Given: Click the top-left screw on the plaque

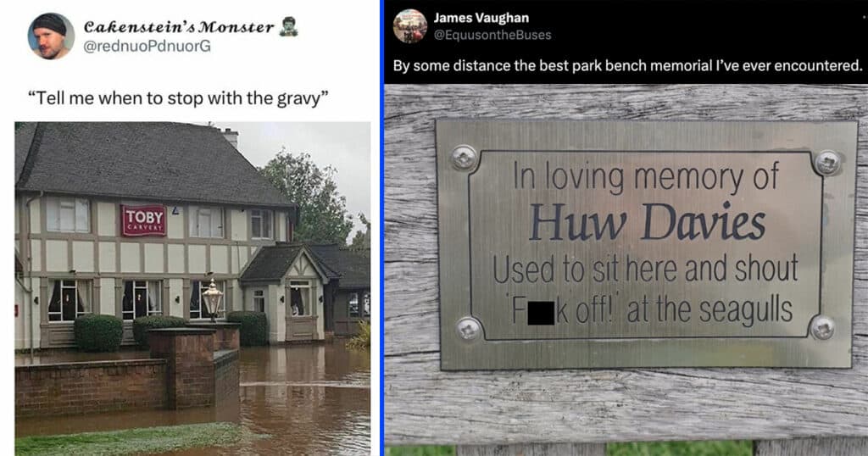Looking at the screenshot, I should point(464,158).
